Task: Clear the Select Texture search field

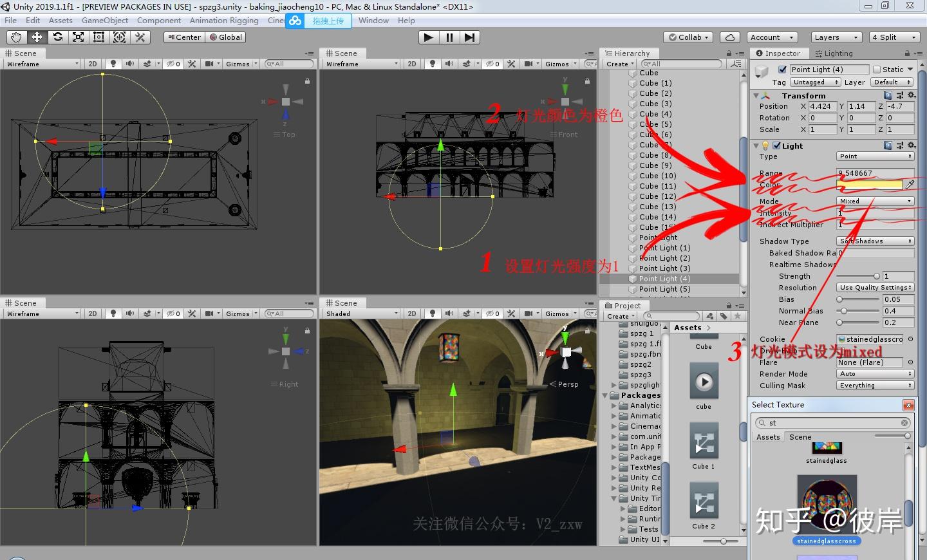Action: [x=904, y=423]
